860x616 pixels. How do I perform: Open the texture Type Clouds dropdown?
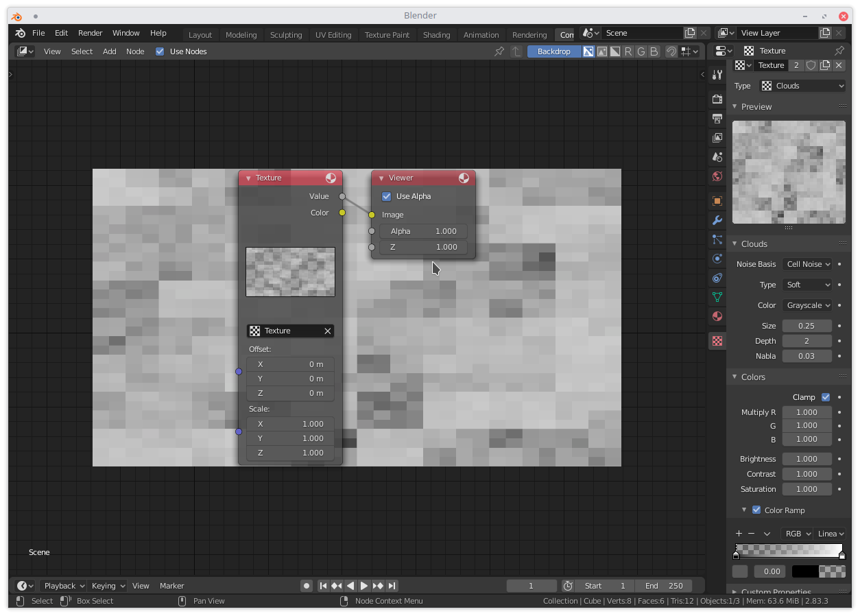coord(803,86)
